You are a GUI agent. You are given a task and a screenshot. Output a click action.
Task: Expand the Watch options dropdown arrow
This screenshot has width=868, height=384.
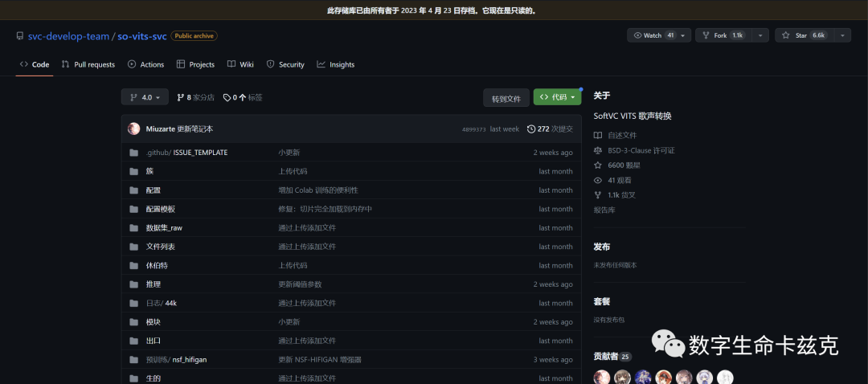click(x=683, y=35)
